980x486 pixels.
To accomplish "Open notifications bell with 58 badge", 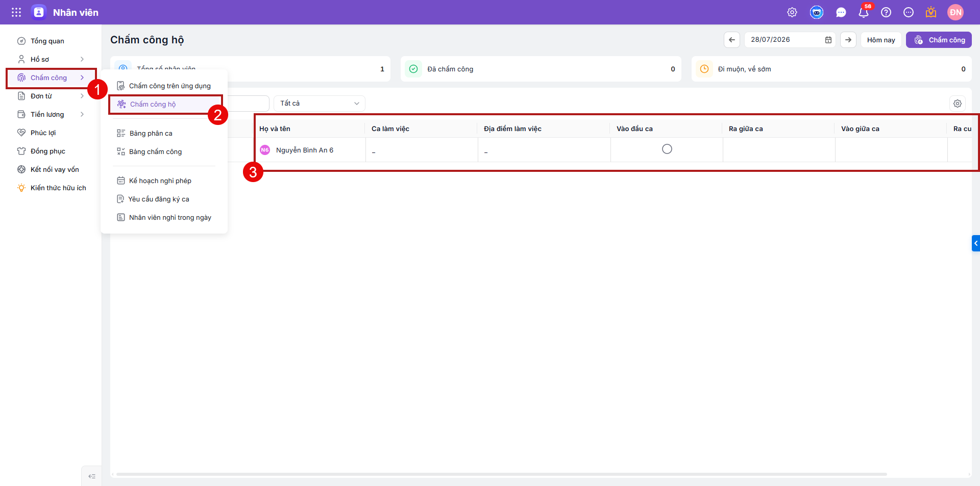I will coord(864,12).
